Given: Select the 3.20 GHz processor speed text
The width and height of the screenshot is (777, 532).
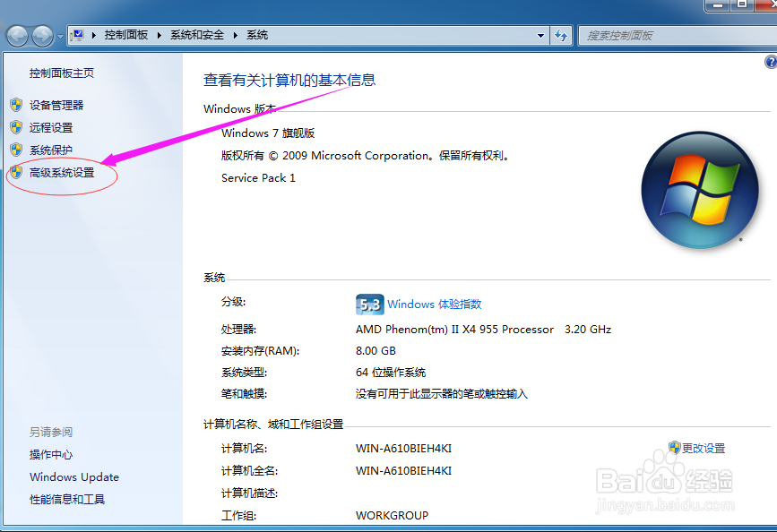Looking at the screenshot, I should tap(588, 330).
